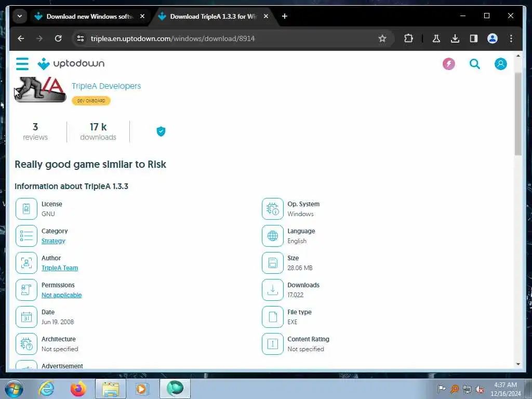The image size is (532, 399).
Task: Open the browser extensions menu
Action: [408, 38]
